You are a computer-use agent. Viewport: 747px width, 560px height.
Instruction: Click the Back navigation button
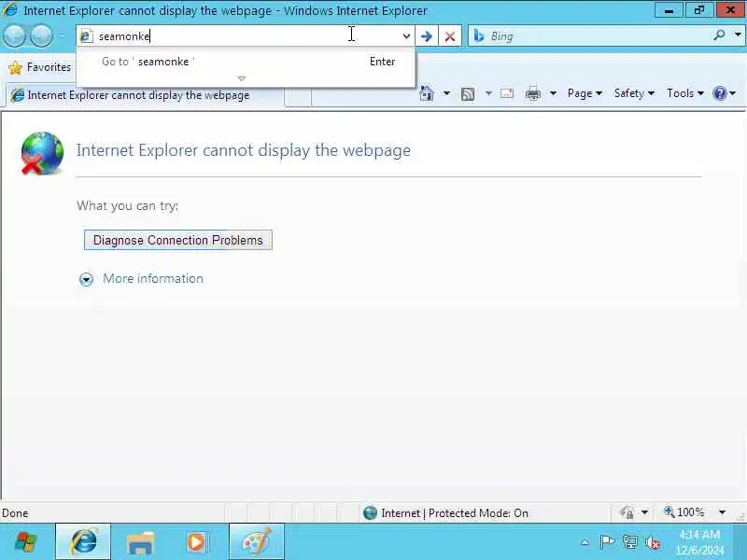point(14,35)
